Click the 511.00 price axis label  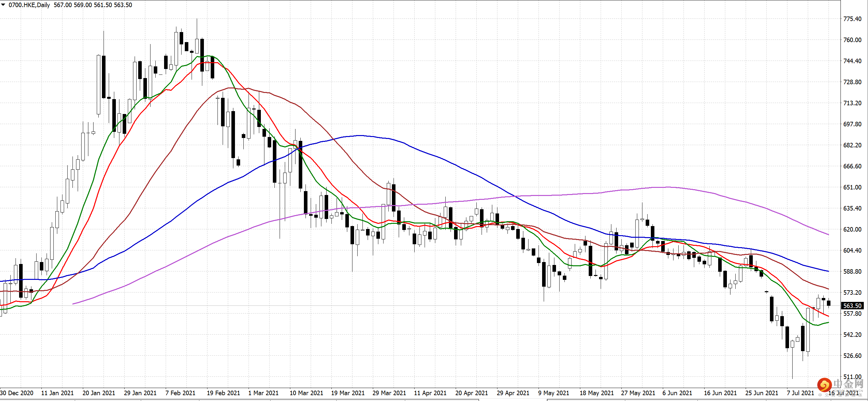pyautogui.click(x=852, y=377)
